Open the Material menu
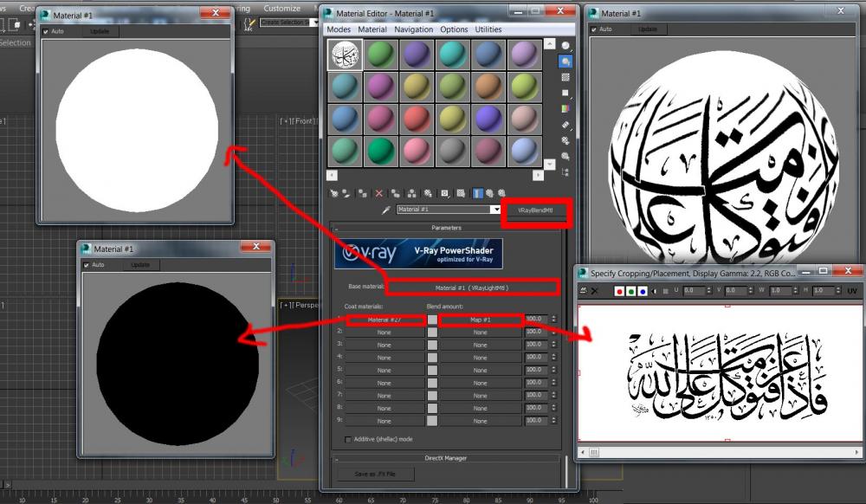This screenshot has height=504, width=866. [x=372, y=29]
